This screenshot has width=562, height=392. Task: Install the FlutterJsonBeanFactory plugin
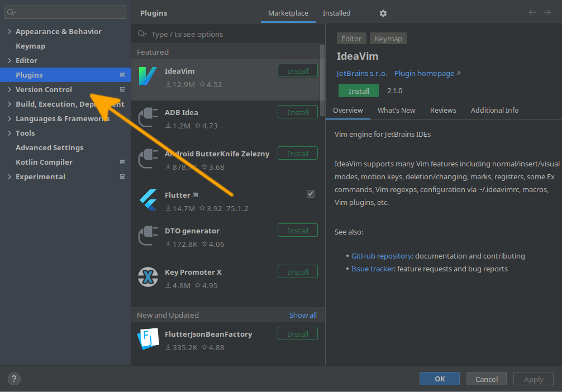[x=298, y=333]
